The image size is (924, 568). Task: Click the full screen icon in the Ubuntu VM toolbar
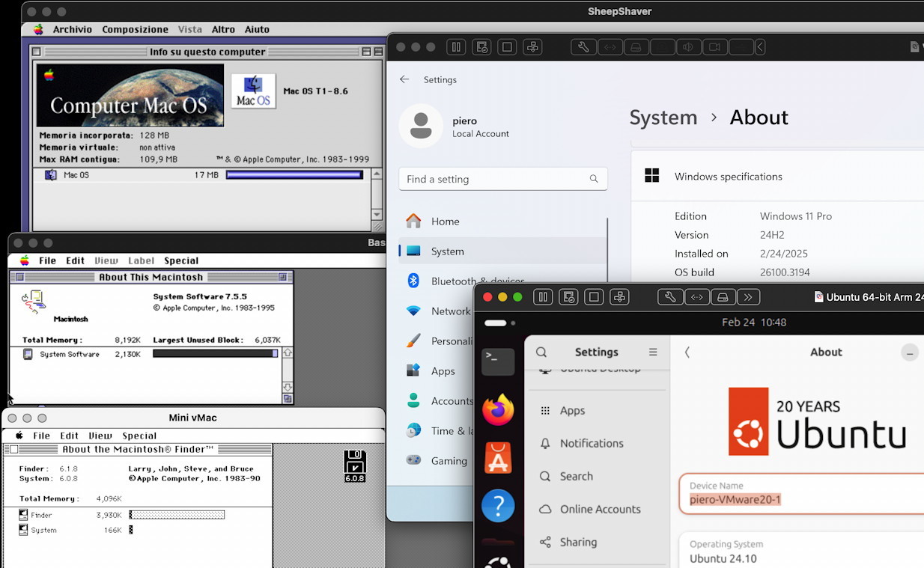595,297
